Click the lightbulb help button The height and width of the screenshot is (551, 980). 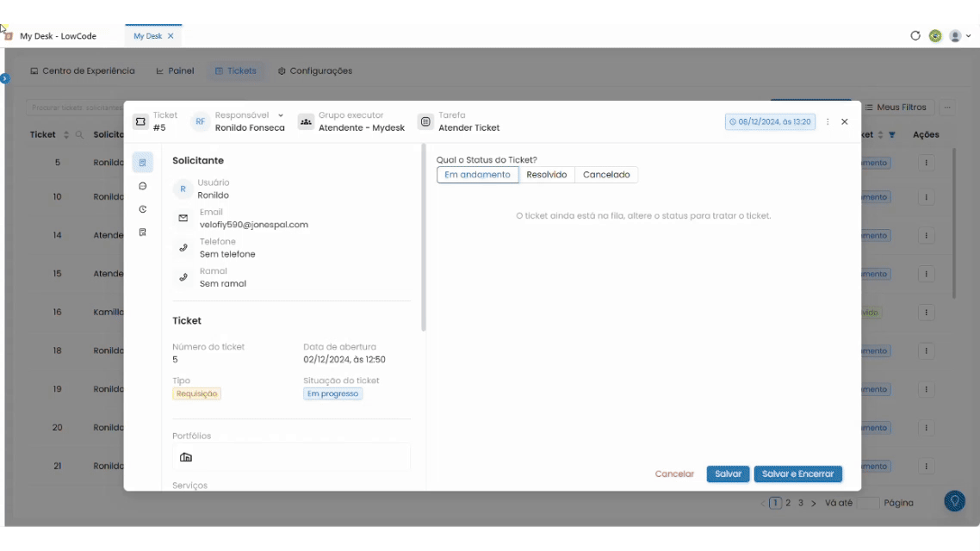click(x=954, y=501)
